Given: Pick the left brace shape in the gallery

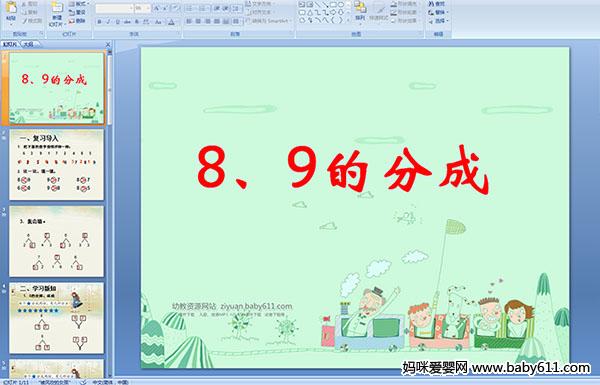Looking at the screenshot, I should click(x=333, y=20).
